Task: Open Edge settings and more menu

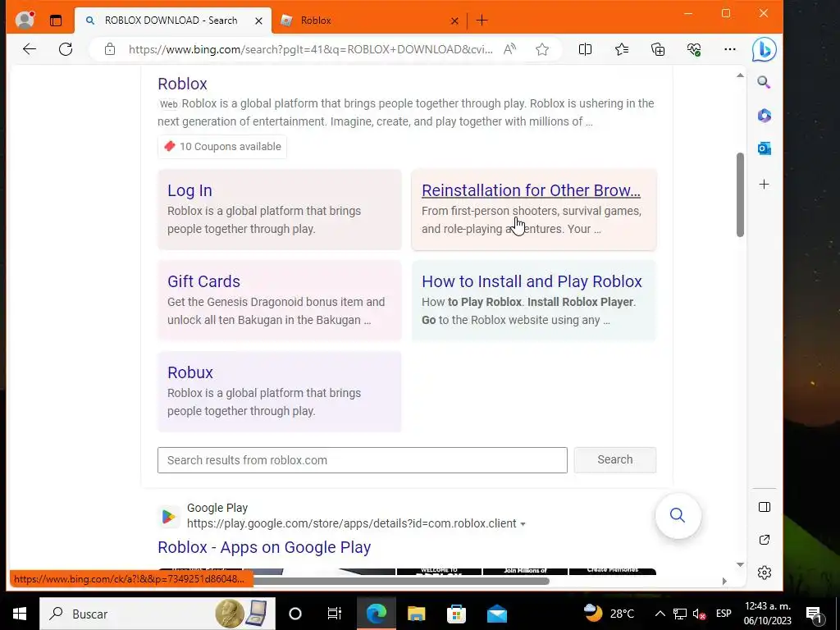Action: point(729,49)
